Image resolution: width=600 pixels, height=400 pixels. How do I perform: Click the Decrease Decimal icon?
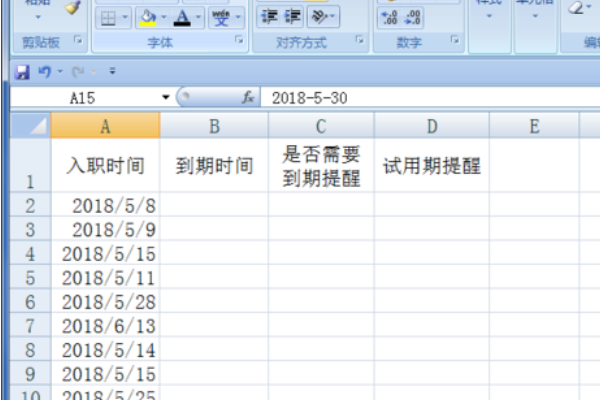pyautogui.click(x=412, y=18)
